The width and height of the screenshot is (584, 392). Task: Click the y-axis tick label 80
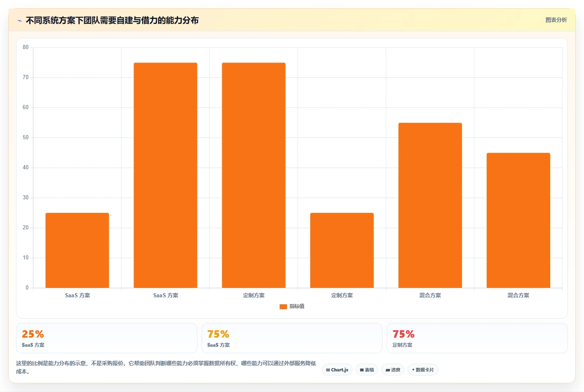tap(26, 47)
